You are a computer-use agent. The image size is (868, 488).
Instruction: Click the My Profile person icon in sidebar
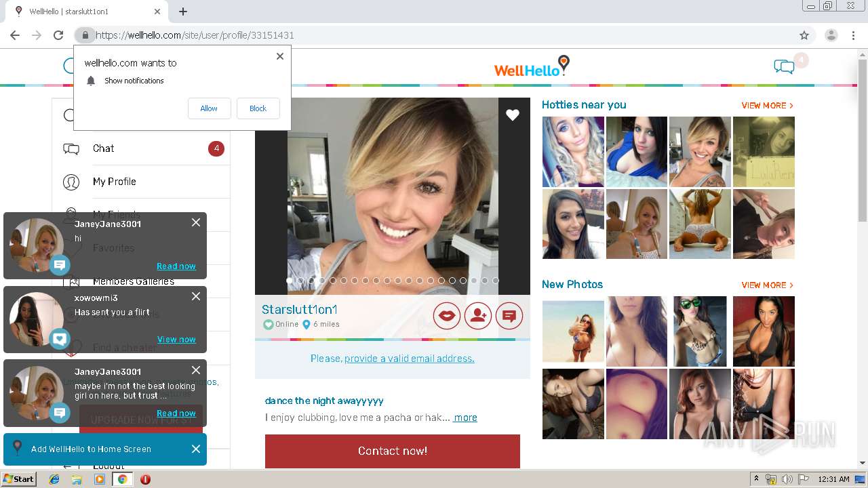click(71, 182)
